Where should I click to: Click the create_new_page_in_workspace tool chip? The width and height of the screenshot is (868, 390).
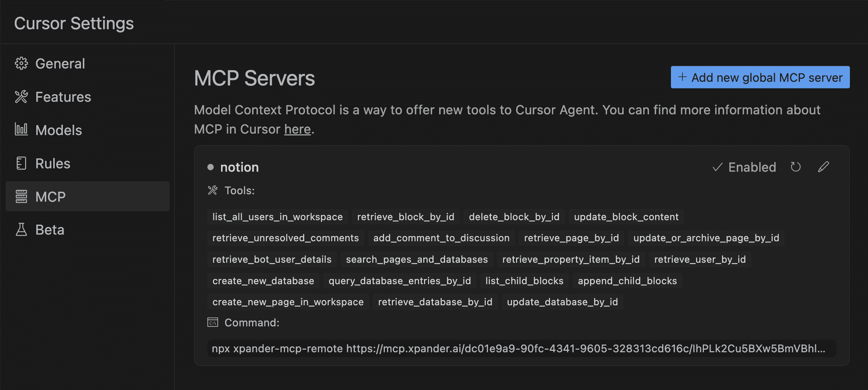[x=288, y=302]
